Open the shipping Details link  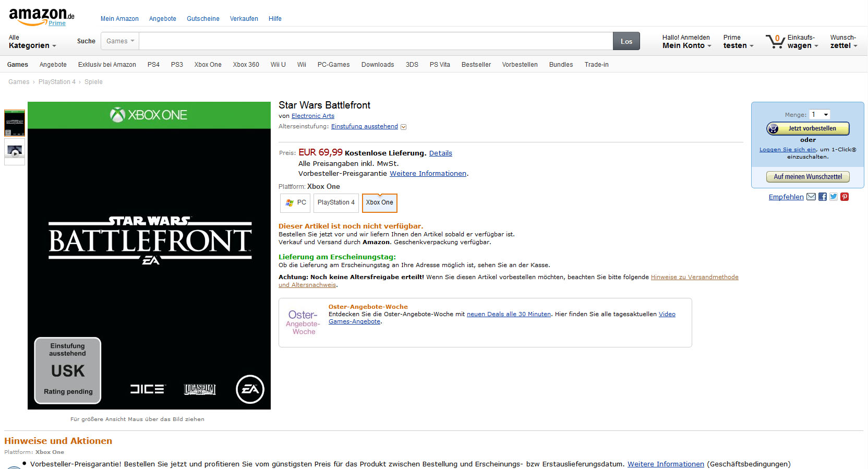(x=441, y=153)
